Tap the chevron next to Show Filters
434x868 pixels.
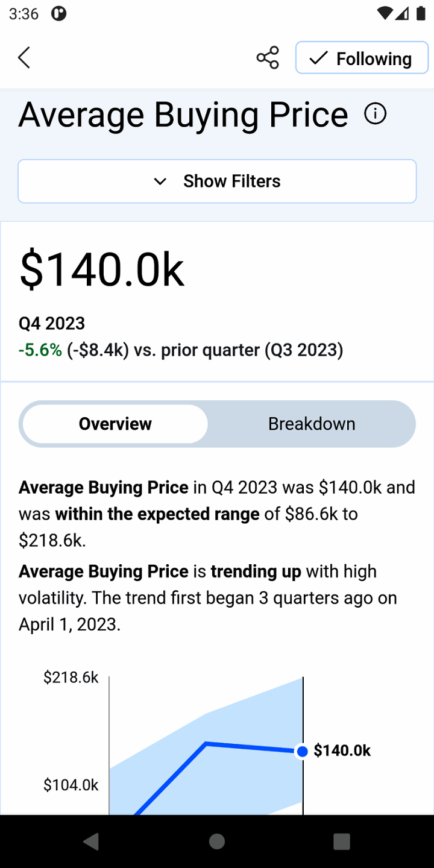[x=160, y=181]
